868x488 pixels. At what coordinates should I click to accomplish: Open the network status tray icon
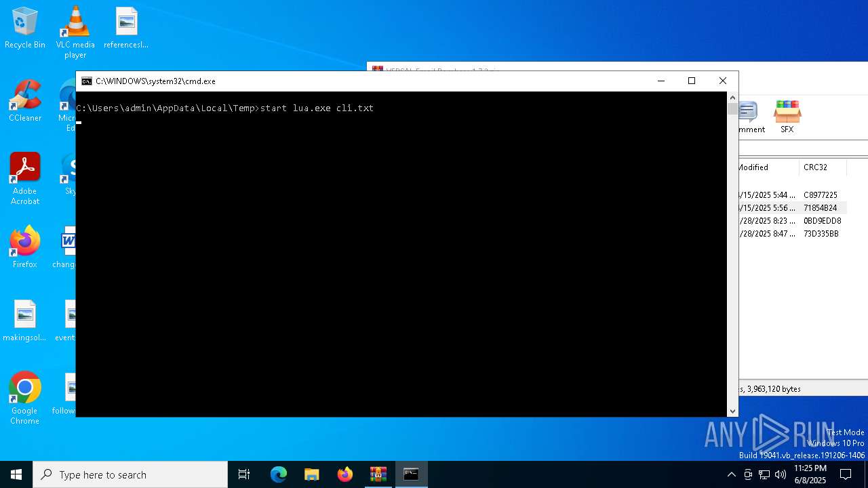click(x=764, y=474)
